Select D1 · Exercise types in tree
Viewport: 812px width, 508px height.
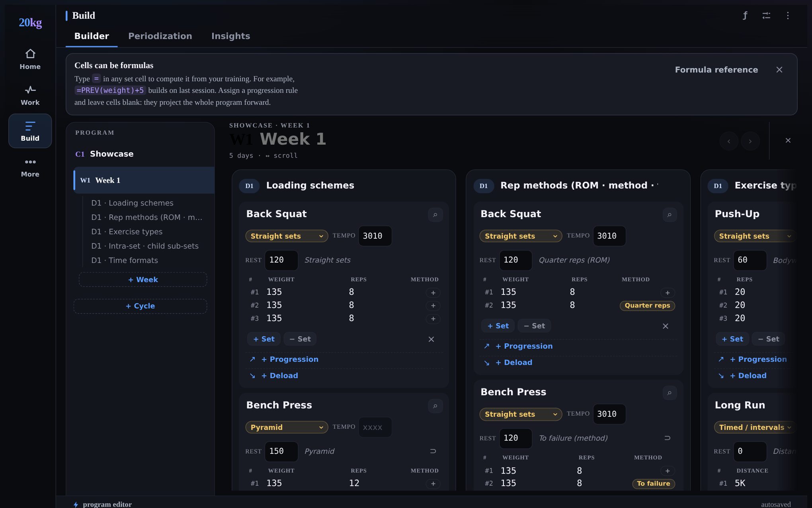[127, 231]
